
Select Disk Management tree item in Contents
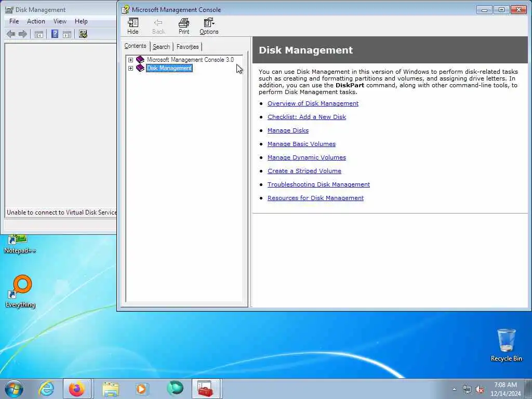click(x=169, y=68)
